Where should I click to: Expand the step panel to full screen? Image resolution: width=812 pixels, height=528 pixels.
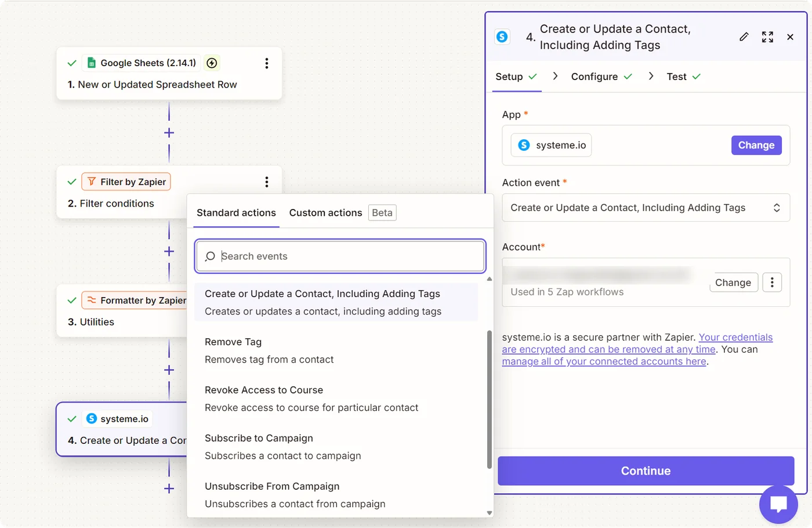tap(767, 37)
